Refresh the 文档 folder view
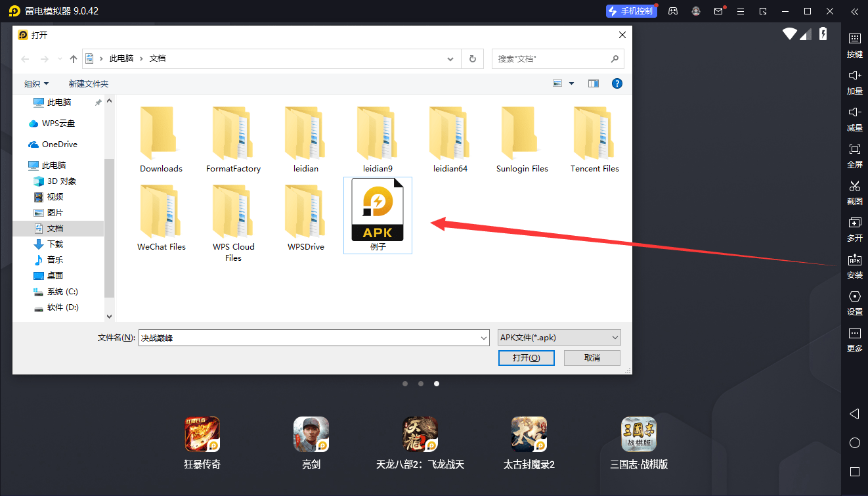This screenshot has width=868, height=496. coord(472,58)
